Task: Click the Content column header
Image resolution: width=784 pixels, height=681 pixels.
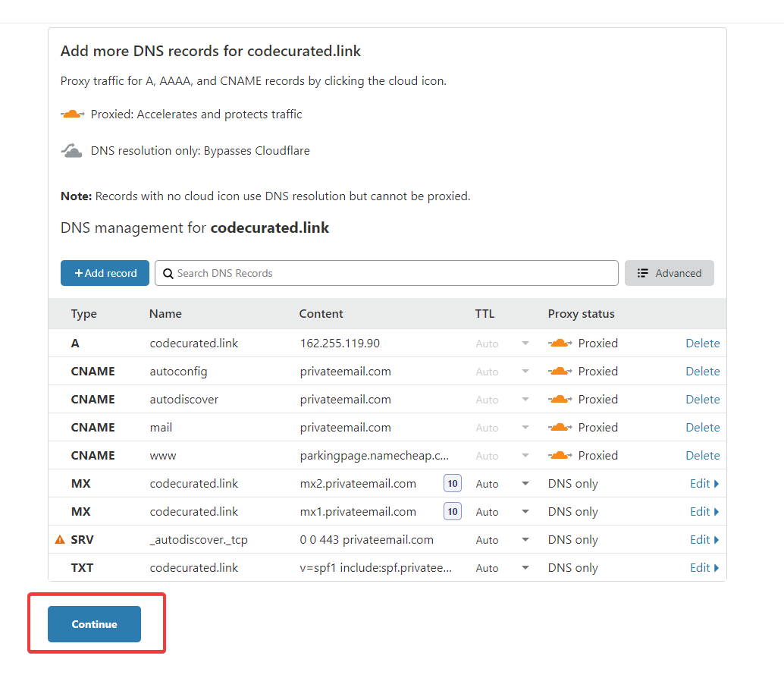Action: (321, 313)
